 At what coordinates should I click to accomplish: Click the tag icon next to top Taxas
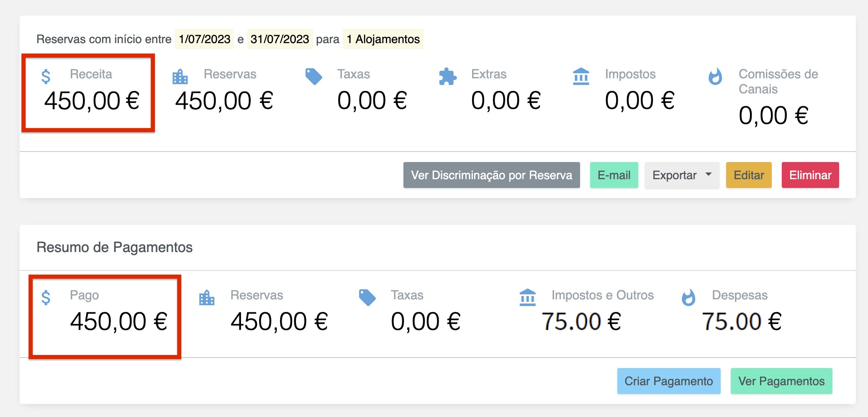(x=313, y=76)
